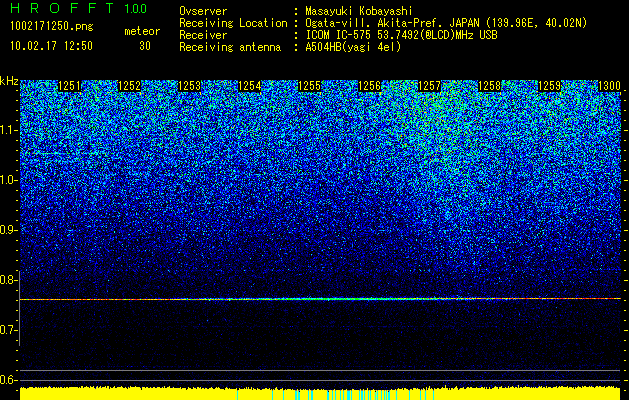Click the 1251 time marker
This screenshot has width=629, height=400.
[69, 86]
